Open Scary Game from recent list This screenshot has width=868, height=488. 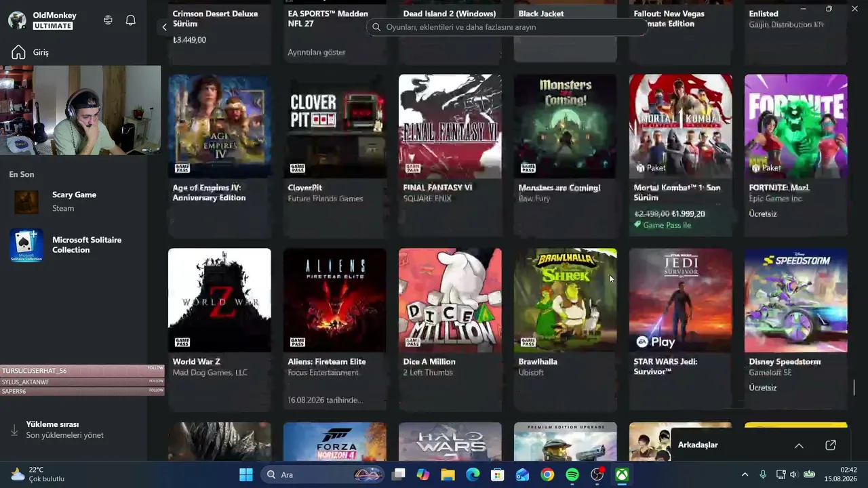(x=73, y=201)
